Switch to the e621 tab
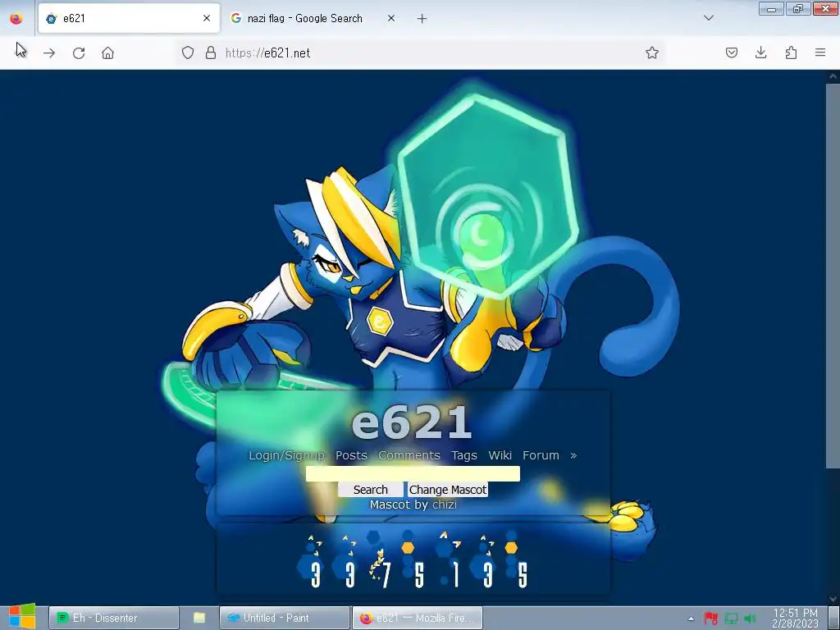The width and height of the screenshot is (840, 630). pos(129,18)
